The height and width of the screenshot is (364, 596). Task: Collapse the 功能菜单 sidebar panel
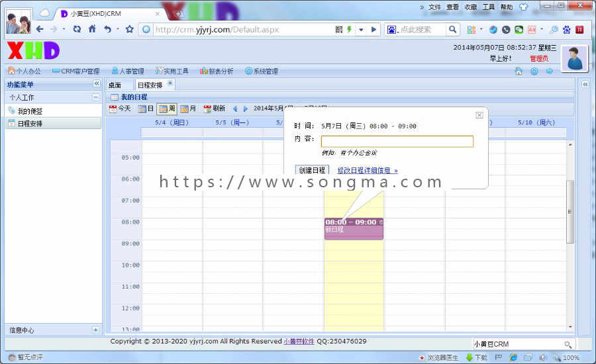97,83
